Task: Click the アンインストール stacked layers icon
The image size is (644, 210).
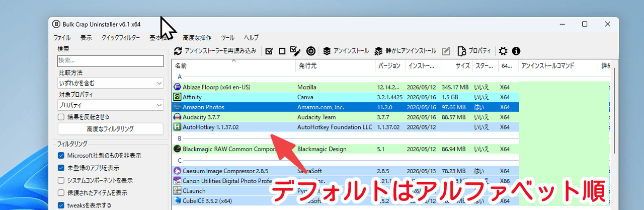Action: [x=327, y=51]
